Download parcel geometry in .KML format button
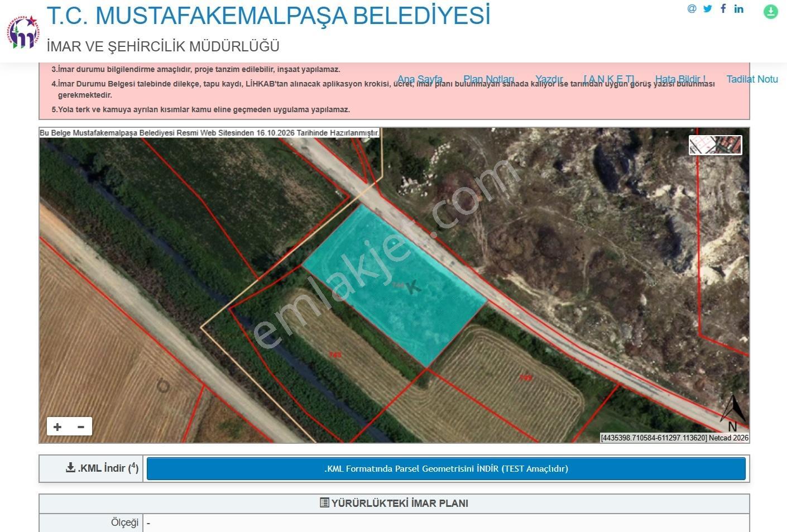Screen dimensions: 787x532 click(446, 469)
